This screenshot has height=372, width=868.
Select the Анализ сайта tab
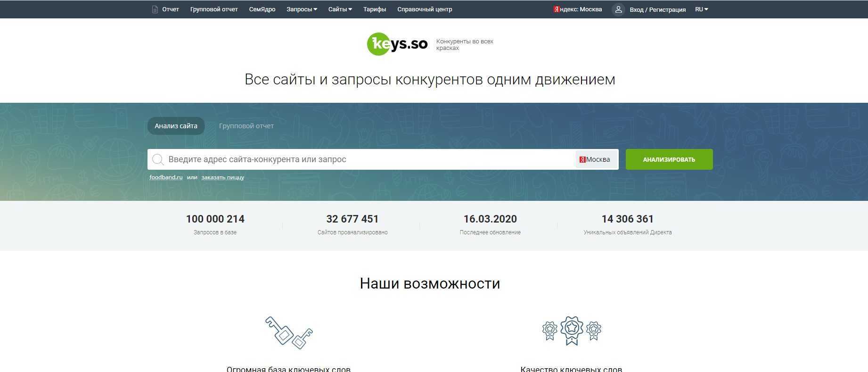tap(176, 126)
